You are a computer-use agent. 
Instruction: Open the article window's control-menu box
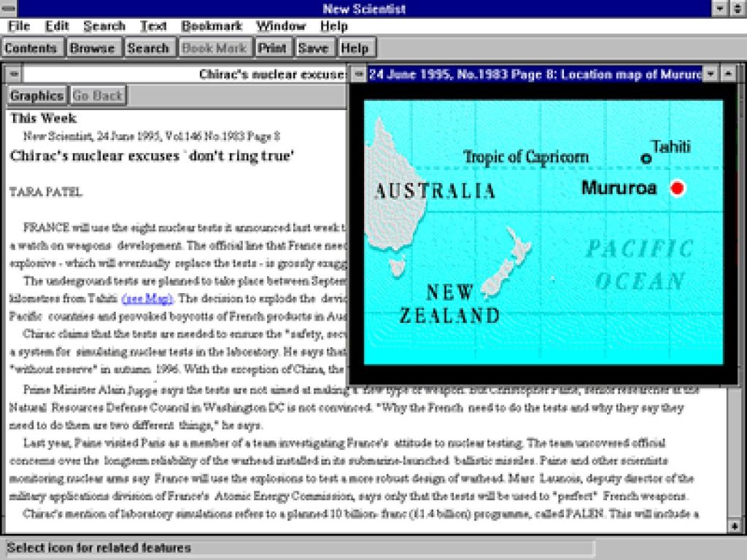point(12,74)
